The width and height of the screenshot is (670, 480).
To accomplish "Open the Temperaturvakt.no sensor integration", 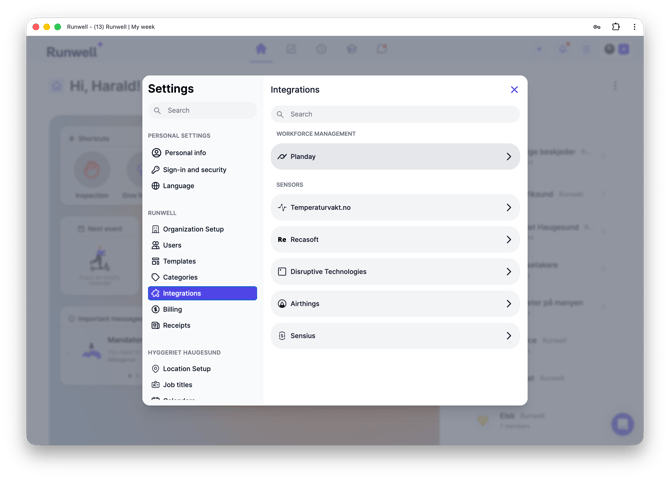I will 395,207.
